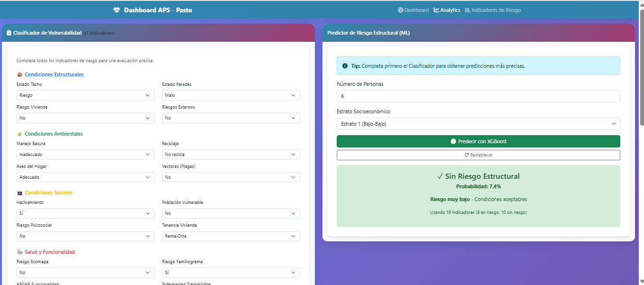The width and height of the screenshot is (644, 285).
Task: Click the Condiciones Estructurales heading
Action: (54, 75)
